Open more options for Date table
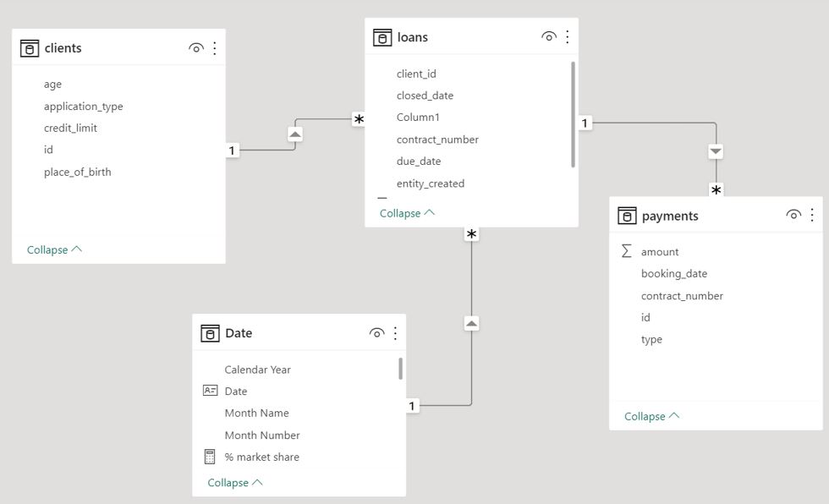Viewport: 829px width, 504px height. [395, 333]
